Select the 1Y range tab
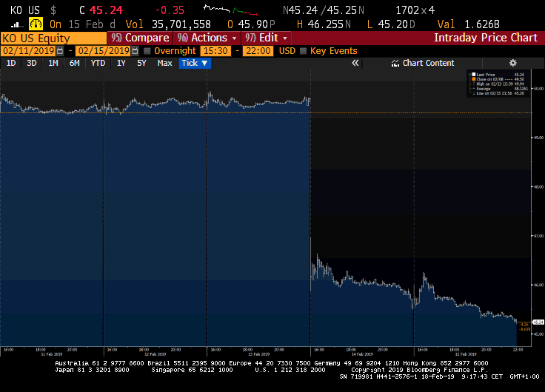The height and width of the screenshot is (392, 545). point(121,63)
